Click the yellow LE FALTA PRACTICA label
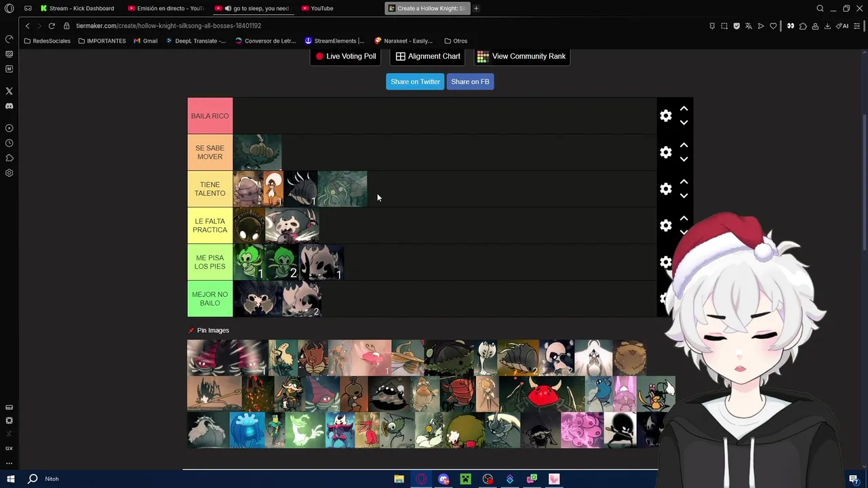 [210, 226]
